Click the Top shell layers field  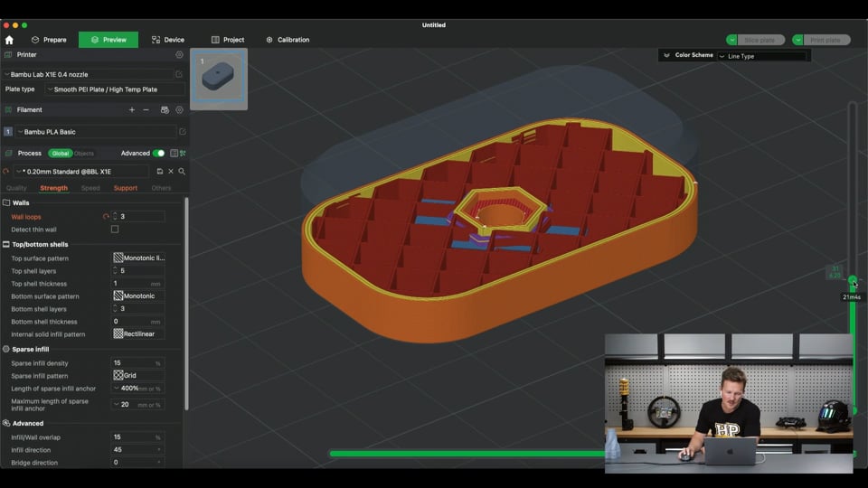pyautogui.click(x=138, y=270)
